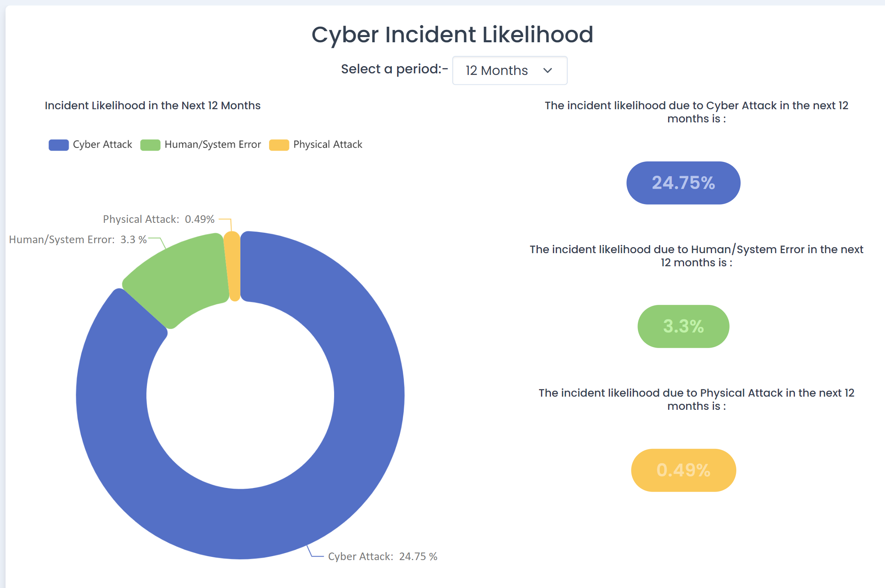
Task: Click the 'Select a period:-' label
Action: [x=394, y=69]
